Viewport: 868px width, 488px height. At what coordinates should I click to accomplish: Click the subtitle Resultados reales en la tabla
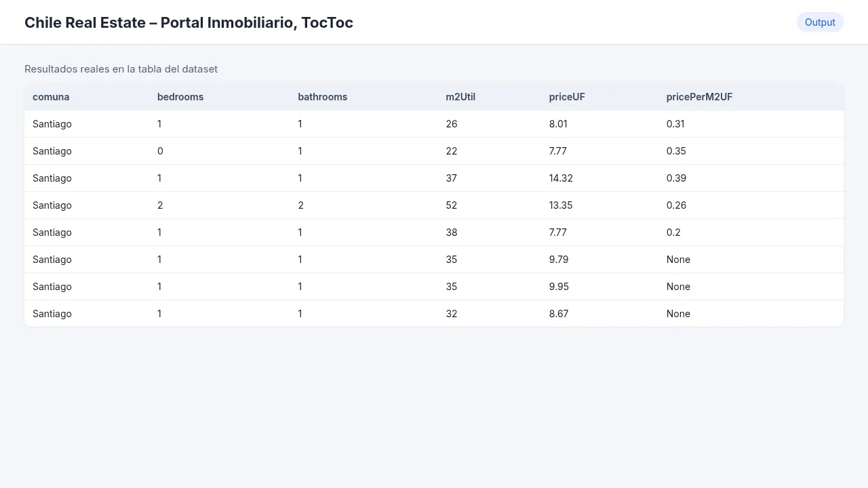(x=121, y=69)
